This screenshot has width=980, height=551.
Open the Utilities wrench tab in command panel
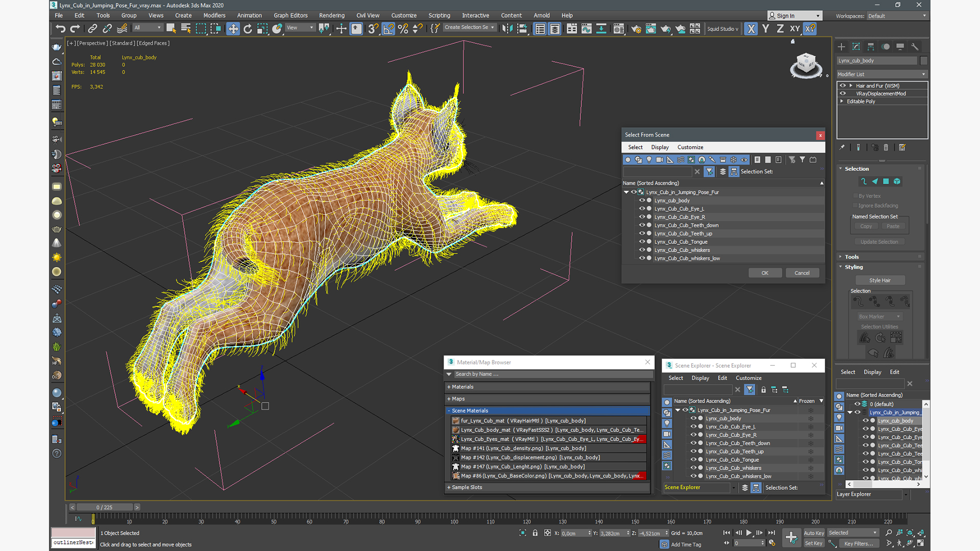click(915, 46)
